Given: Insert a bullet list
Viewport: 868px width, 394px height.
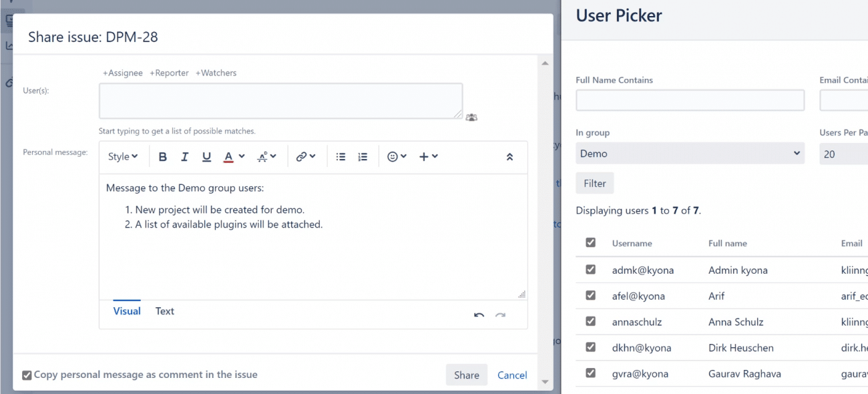Looking at the screenshot, I should coord(341,157).
